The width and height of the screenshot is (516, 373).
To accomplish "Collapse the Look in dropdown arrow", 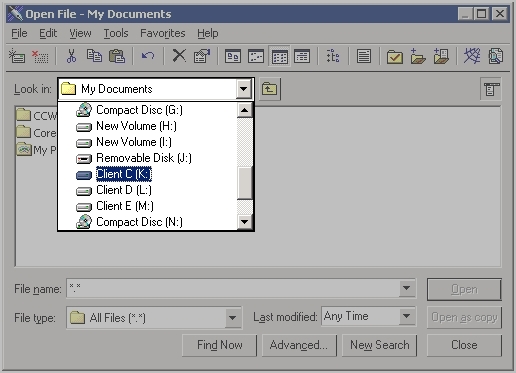I will click(244, 89).
